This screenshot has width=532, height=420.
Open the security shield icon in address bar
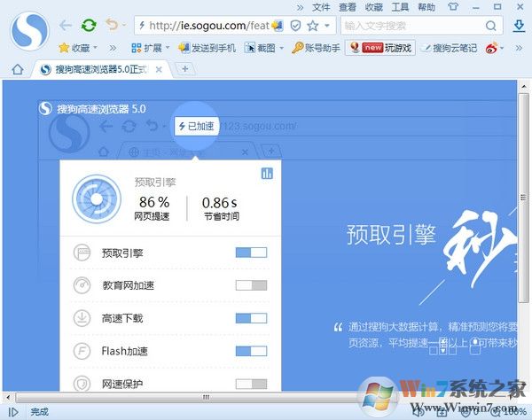(x=295, y=26)
